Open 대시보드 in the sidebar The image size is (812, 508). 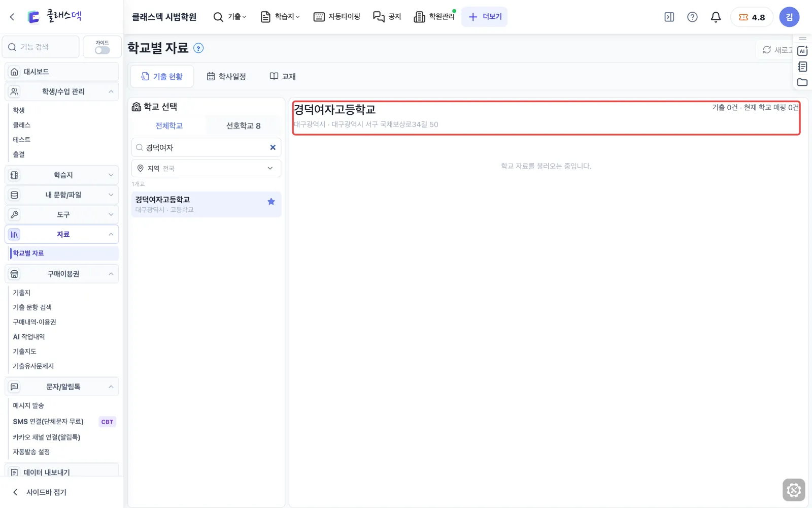pyautogui.click(x=62, y=72)
